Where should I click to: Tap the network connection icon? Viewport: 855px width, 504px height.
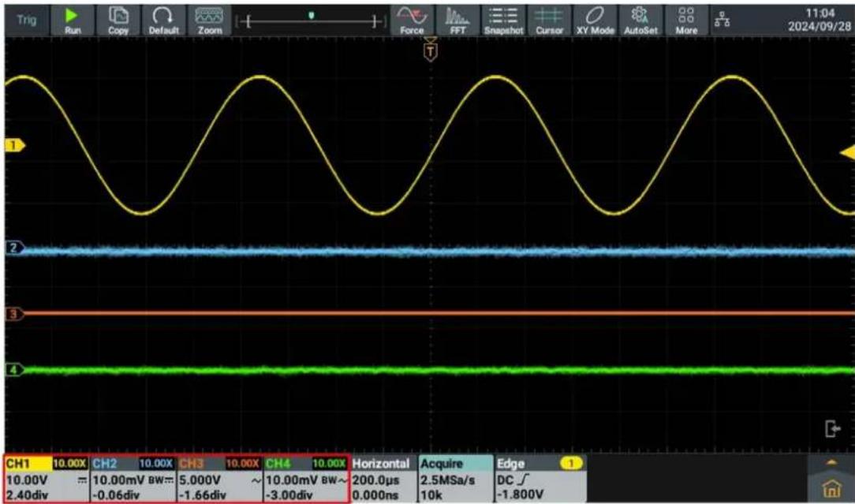click(721, 21)
